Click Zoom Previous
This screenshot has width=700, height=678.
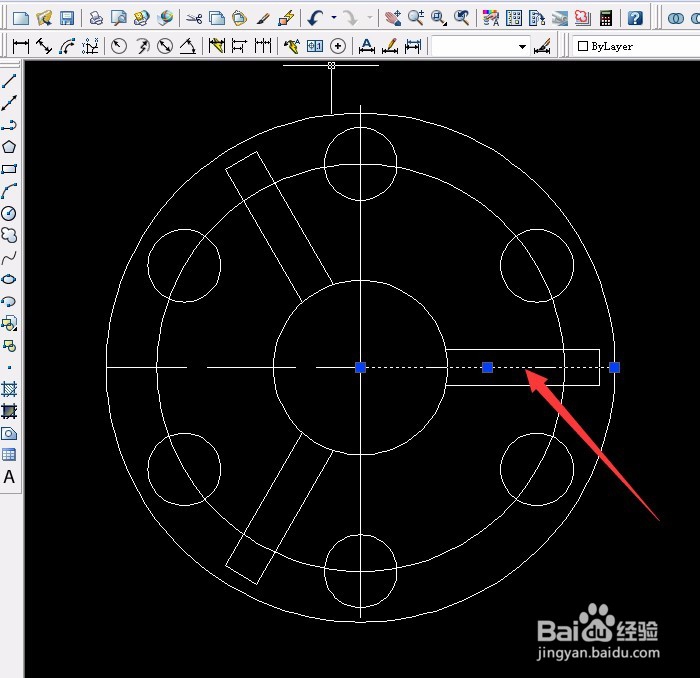click(x=462, y=18)
